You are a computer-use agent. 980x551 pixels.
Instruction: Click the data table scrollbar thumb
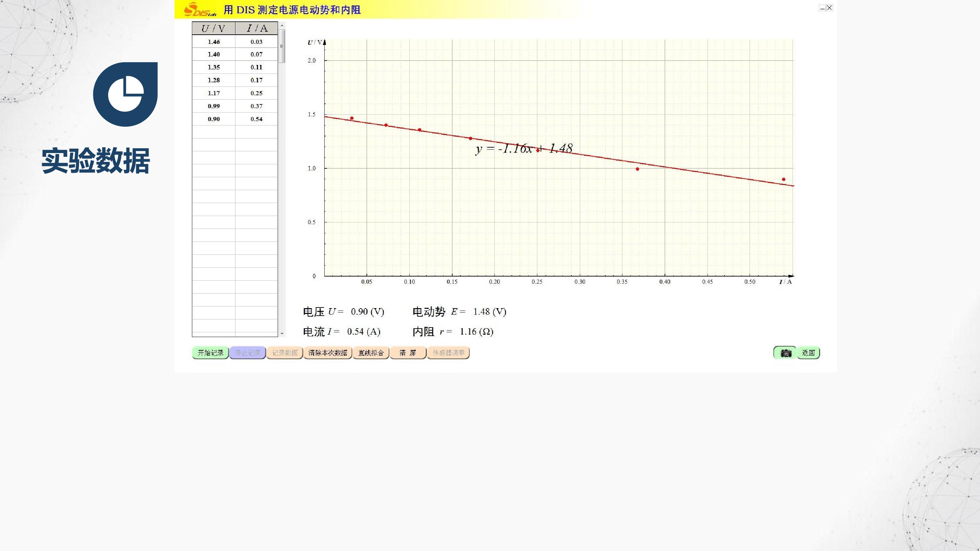[282, 46]
